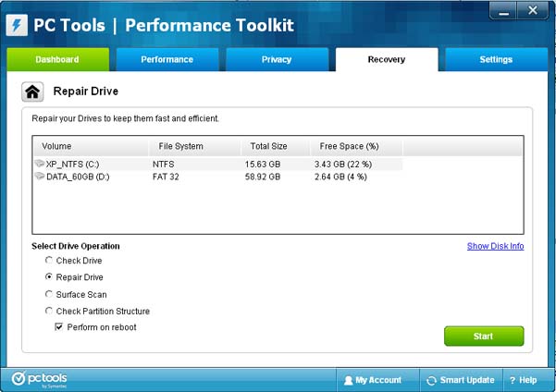Go to the Settings tab
Screen dimensions: 556x392
point(495,59)
